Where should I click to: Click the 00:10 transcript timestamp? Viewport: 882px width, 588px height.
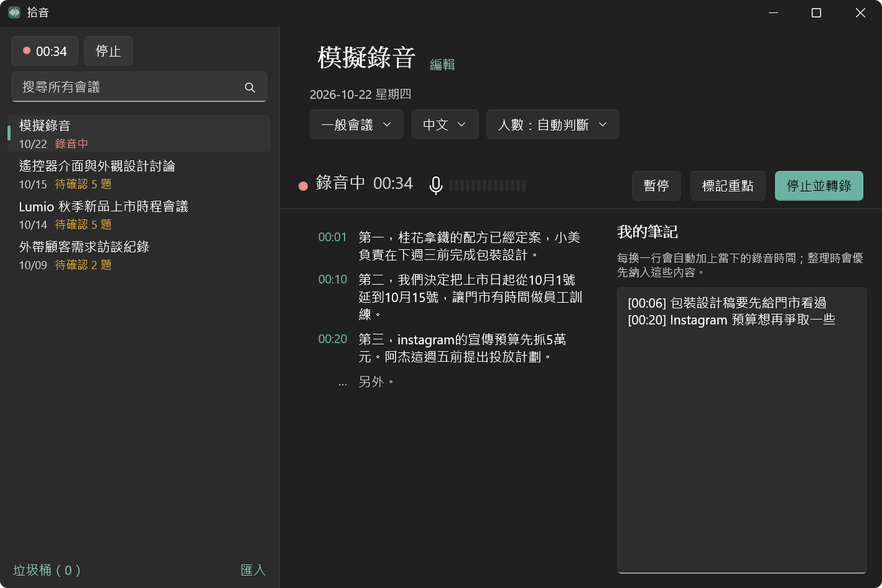[x=332, y=280]
